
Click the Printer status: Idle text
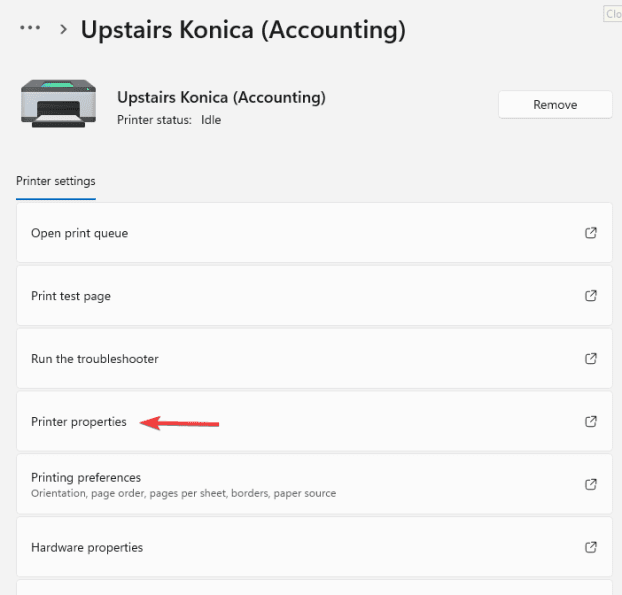169,120
